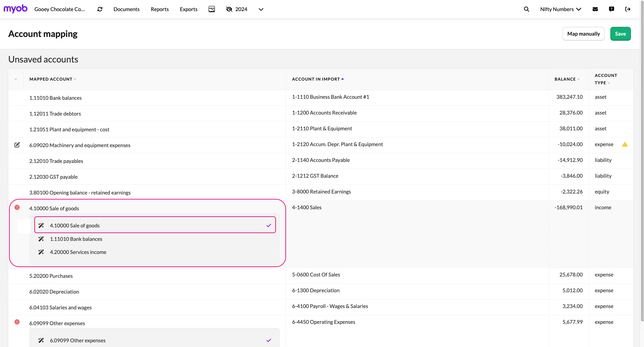The width and height of the screenshot is (644, 347).
Task: Select the 4.20000 Services income suggestion
Action: click(x=78, y=252)
